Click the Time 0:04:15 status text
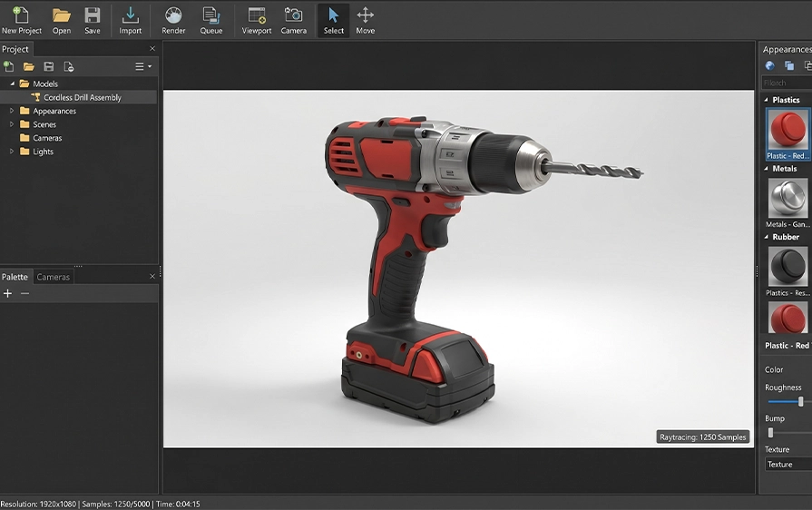Viewport: 812px width, 510px height. tap(178, 504)
